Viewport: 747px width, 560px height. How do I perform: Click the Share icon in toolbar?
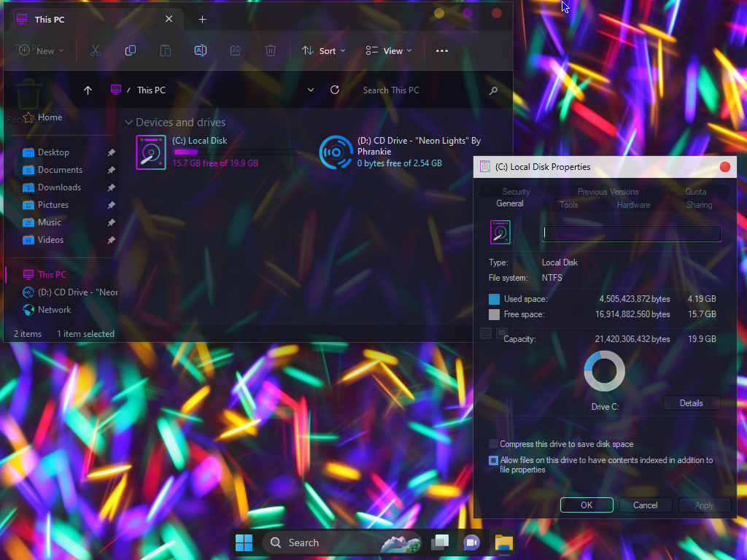coord(236,50)
